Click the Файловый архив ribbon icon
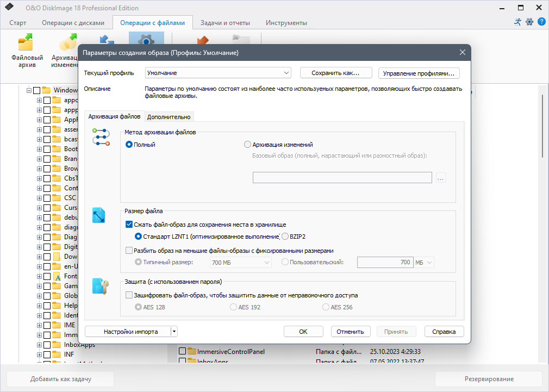The image size is (549, 392). 26,43
